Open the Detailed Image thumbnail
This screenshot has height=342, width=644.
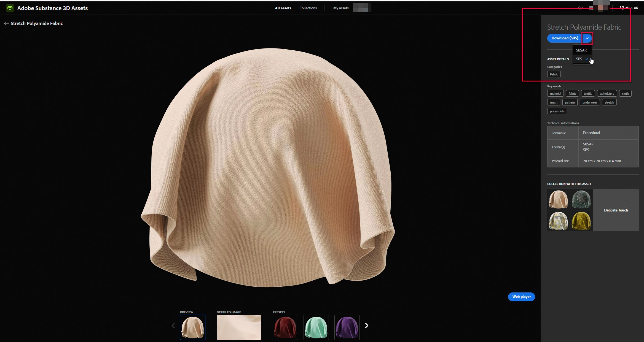(x=239, y=327)
